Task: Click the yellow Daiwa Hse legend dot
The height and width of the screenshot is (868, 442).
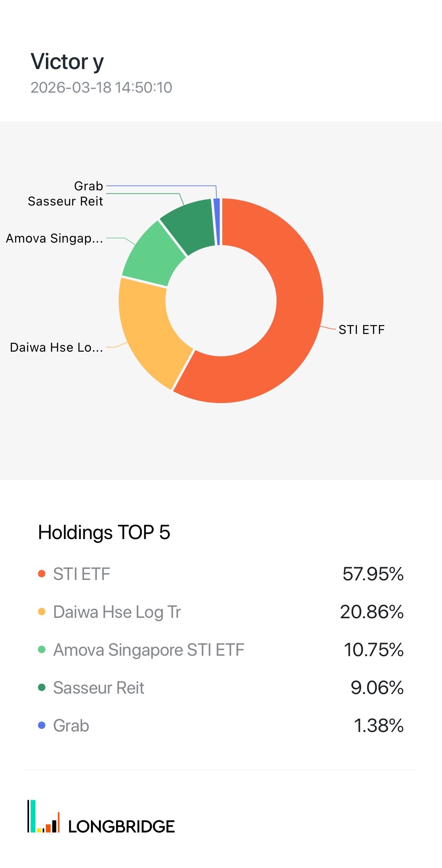Action: [42, 612]
